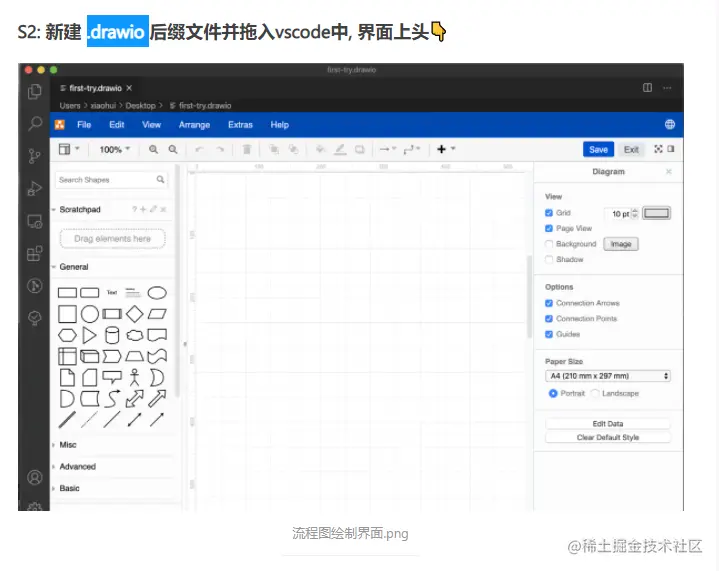719x571 pixels.
Task: Toggle Connection Points checkbox
Action: click(549, 319)
